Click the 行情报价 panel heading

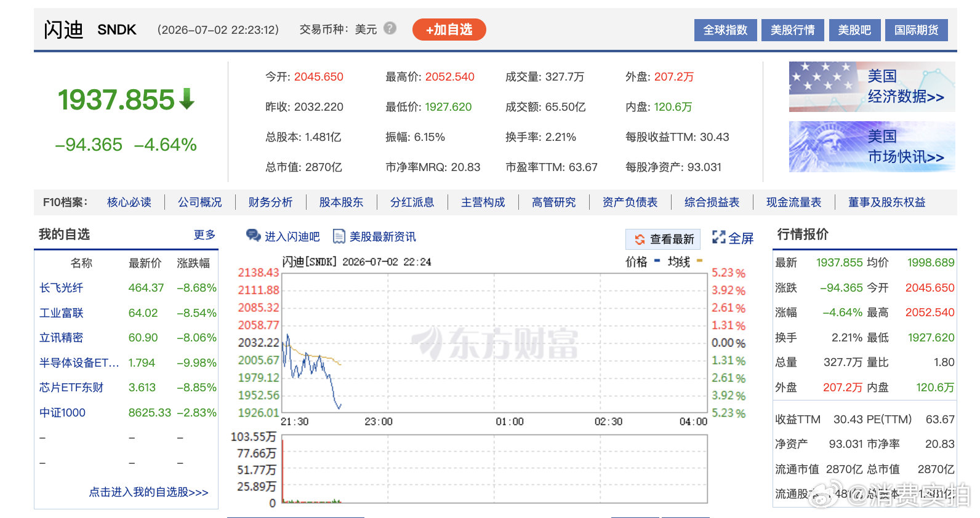802,234
